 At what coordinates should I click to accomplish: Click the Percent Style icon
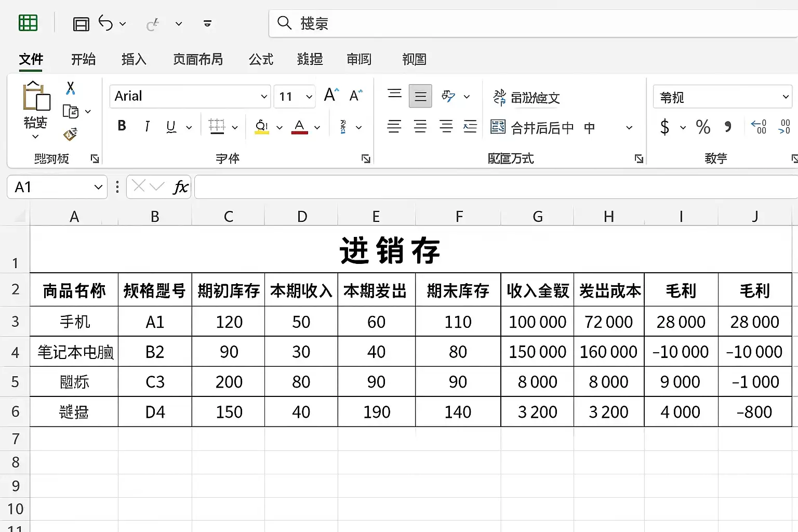pos(703,127)
